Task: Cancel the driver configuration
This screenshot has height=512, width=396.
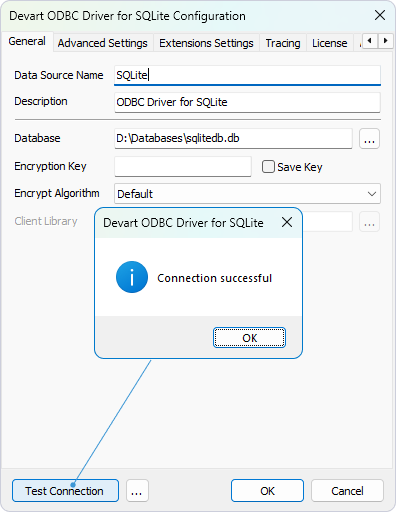Action: click(347, 491)
